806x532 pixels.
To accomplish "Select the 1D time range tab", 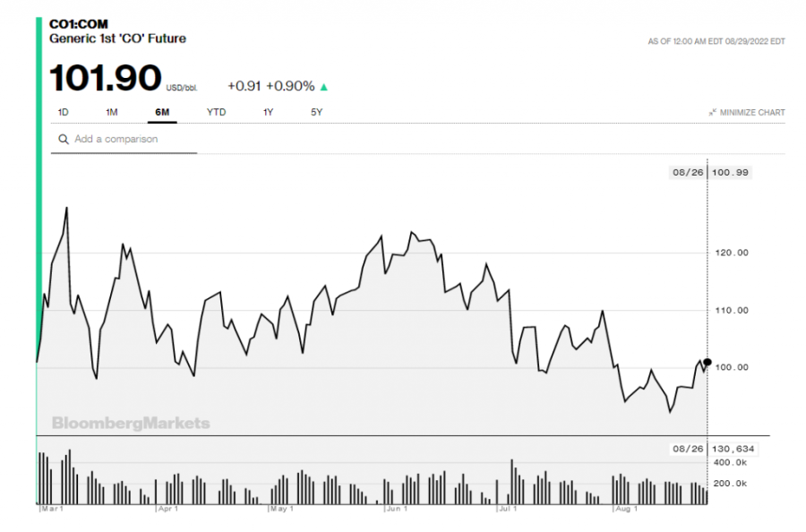I will click(64, 112).
